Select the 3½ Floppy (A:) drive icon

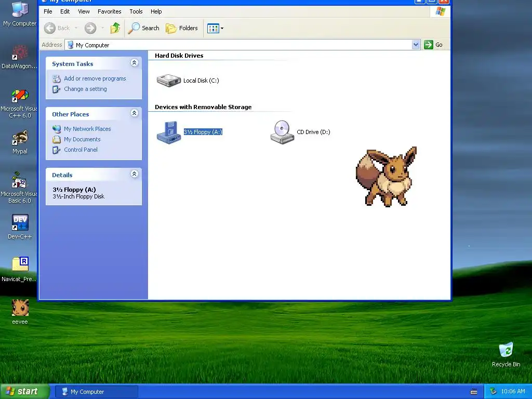point(169,132)
